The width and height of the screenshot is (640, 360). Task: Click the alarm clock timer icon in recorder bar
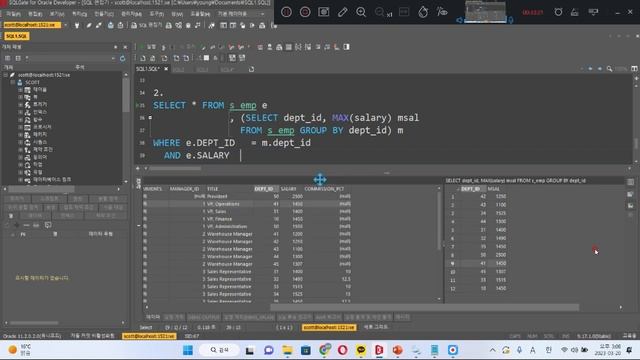[x=558, y=12]
